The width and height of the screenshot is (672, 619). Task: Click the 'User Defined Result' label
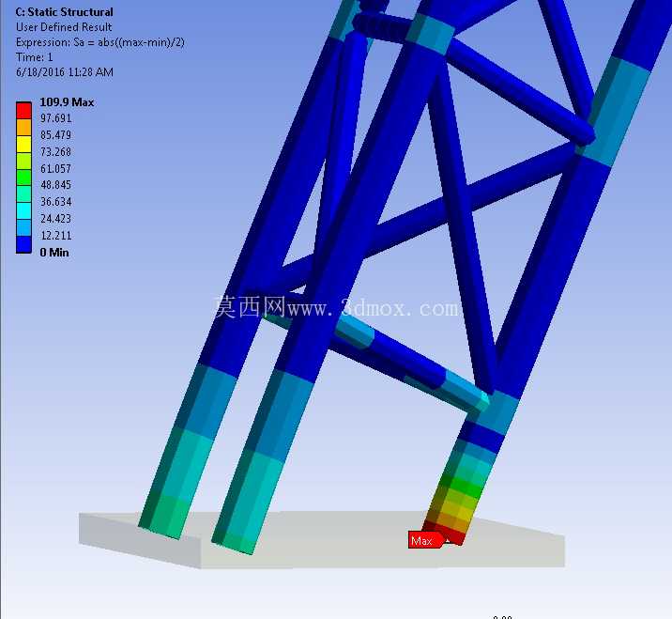pyautogui.click(x=64, y=27)
